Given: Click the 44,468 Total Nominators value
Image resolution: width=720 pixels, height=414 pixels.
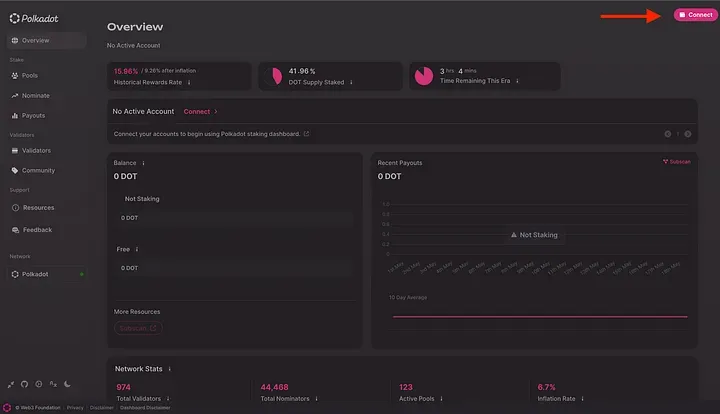Looking at the screenshot, I should tap(275, 387).
